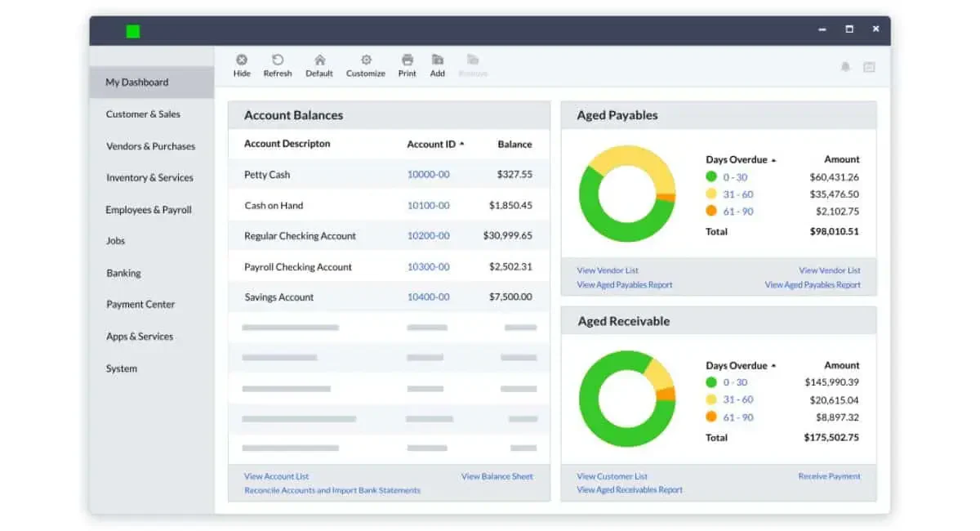Click the message panel icon beside bell
This screenshot has height=531, width=980.
[x=869, y=67]
